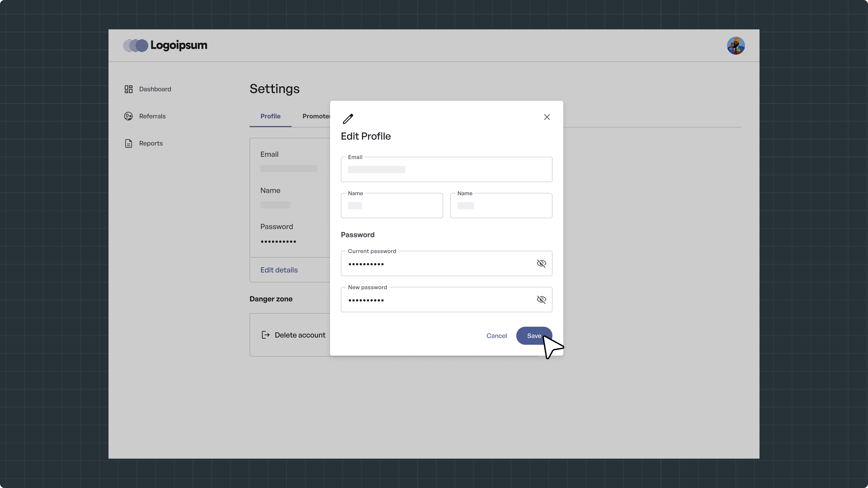
Task: Show the new password
Action: point(541,299)
